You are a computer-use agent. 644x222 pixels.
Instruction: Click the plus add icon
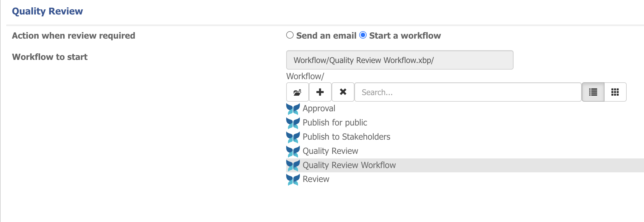[320, 92]
